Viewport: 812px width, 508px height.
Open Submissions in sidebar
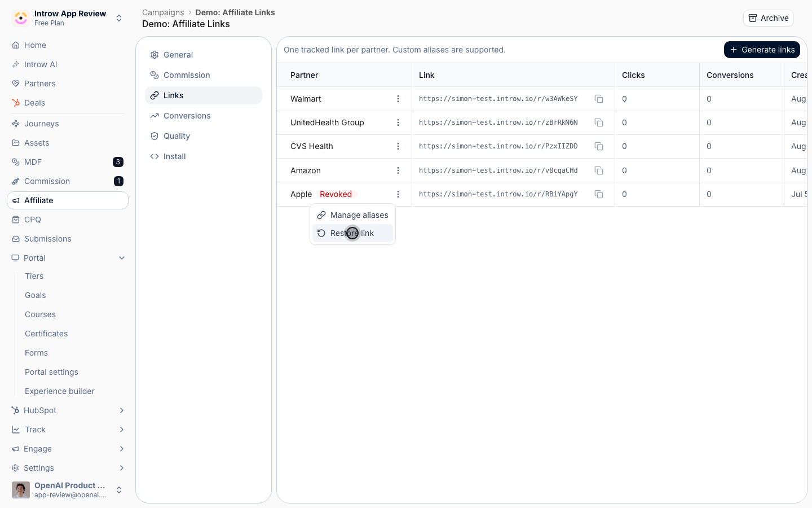68,239
